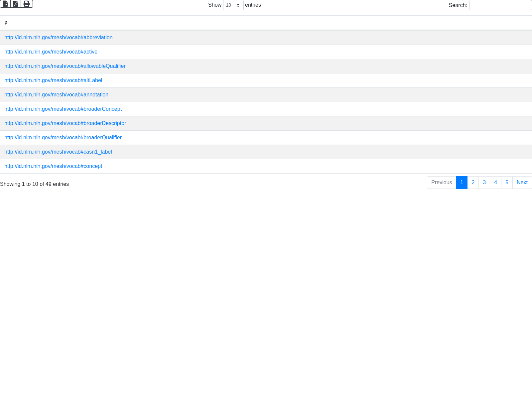Focus the Search input field
The width and height of the screenshot is (532, 399).
[500, 5]
